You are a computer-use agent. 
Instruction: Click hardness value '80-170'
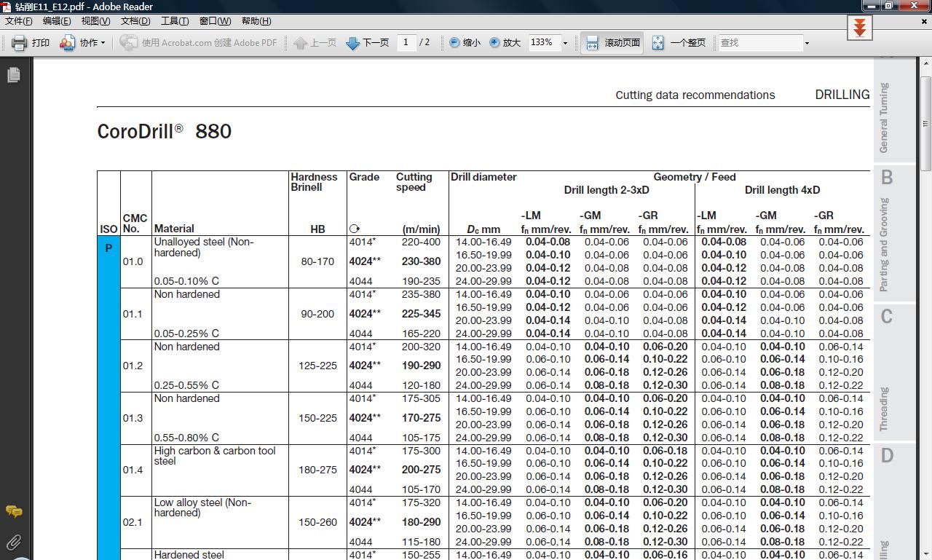[317, 261]
